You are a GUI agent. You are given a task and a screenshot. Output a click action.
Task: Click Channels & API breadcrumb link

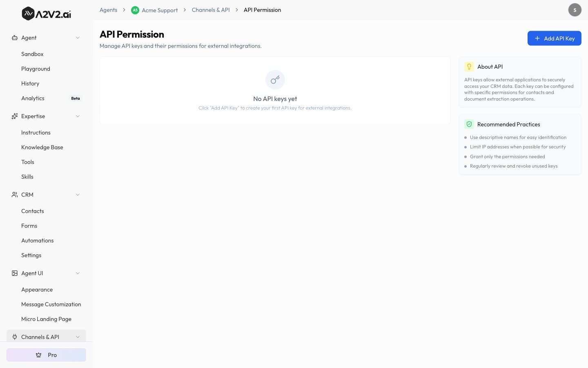coord(211,10)
